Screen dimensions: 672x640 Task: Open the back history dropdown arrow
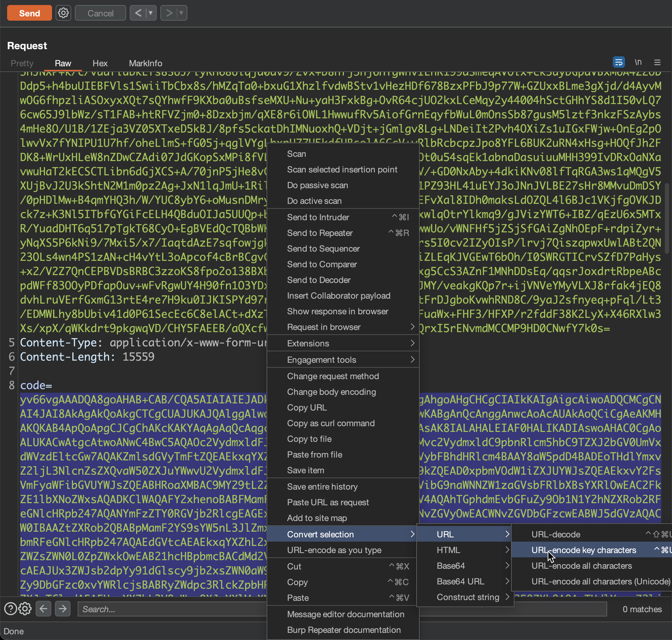[x=151, y=13]
